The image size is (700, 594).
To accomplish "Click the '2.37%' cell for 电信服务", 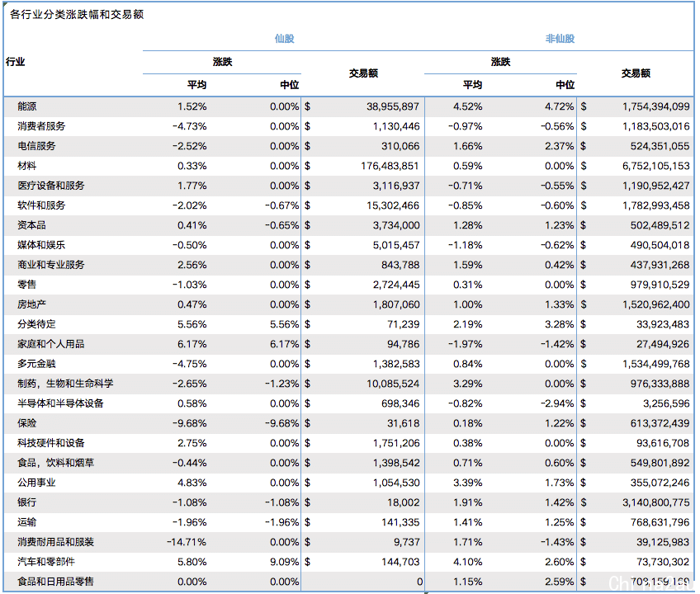I will click(x=559, y=146).
